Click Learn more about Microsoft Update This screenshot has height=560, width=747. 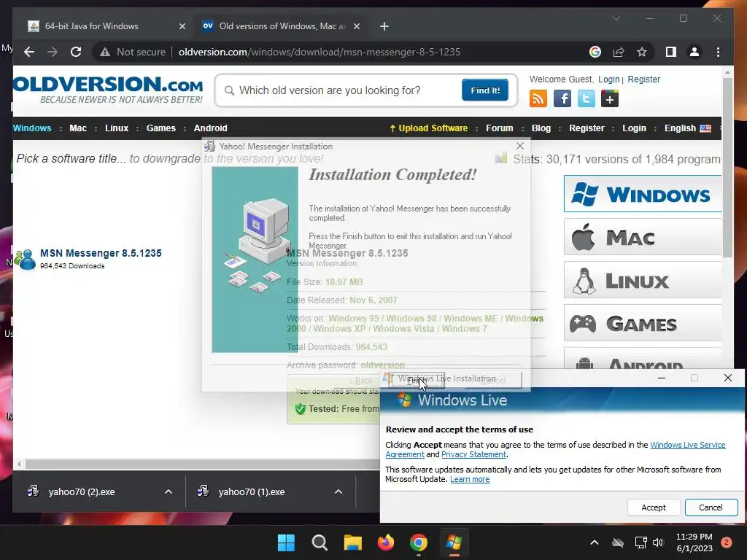470,479
